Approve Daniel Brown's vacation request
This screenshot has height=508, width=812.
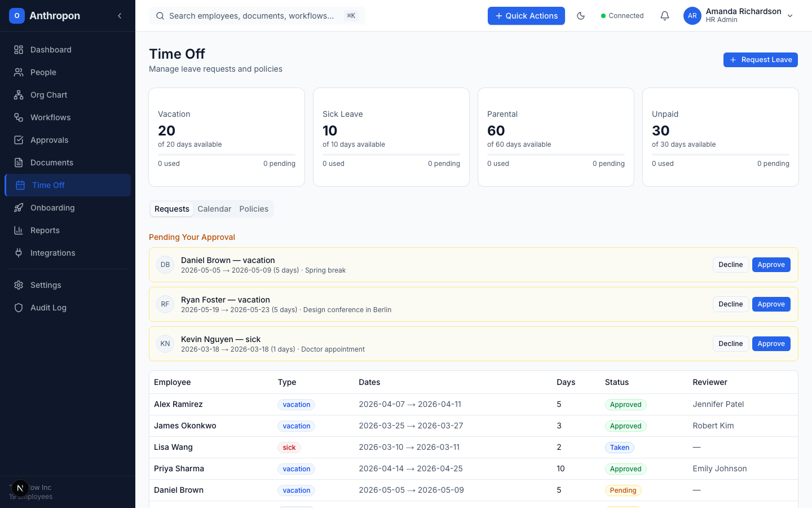771,265
